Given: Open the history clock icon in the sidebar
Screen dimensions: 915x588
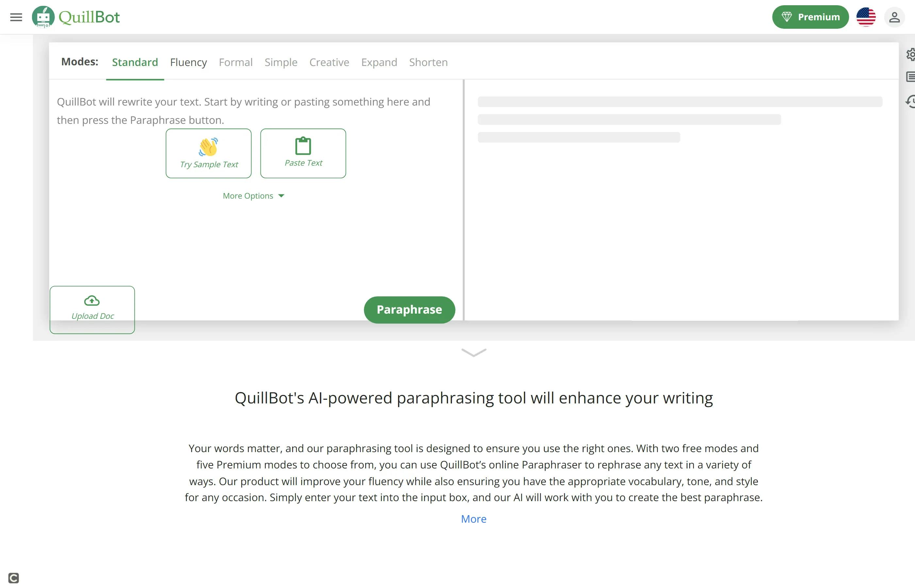Looking at the screenshot, I should (910, 102).
